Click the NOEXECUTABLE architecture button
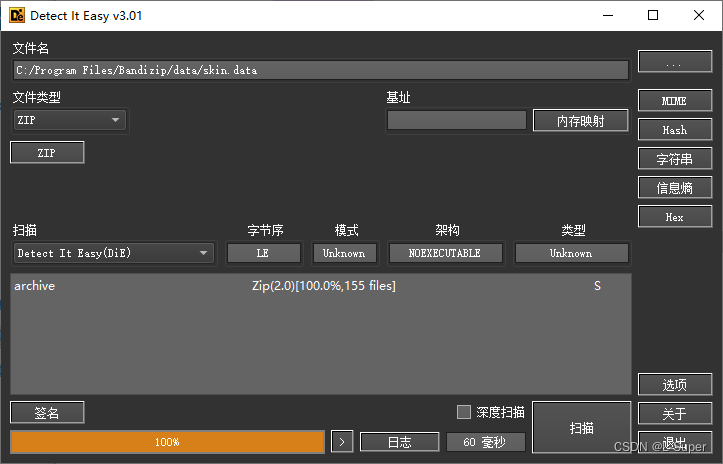Screen dimensions: 723x464 [446, 253]
